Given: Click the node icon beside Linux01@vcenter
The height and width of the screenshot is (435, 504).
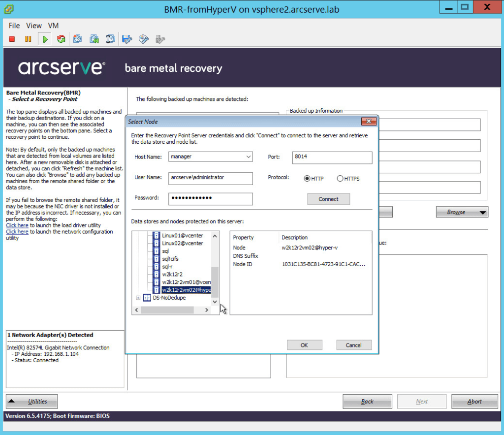Looking at the screenshot, I should pyautogui.click(x=156, y=236).
